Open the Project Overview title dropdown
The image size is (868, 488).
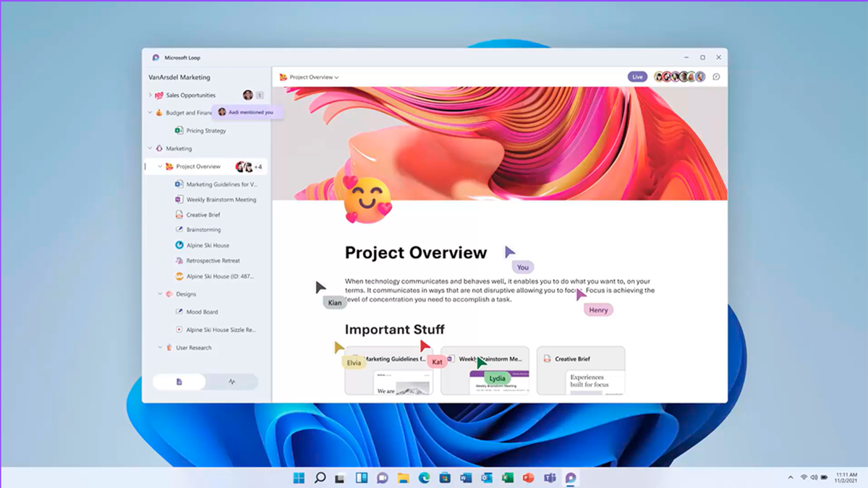pos(314,77)
